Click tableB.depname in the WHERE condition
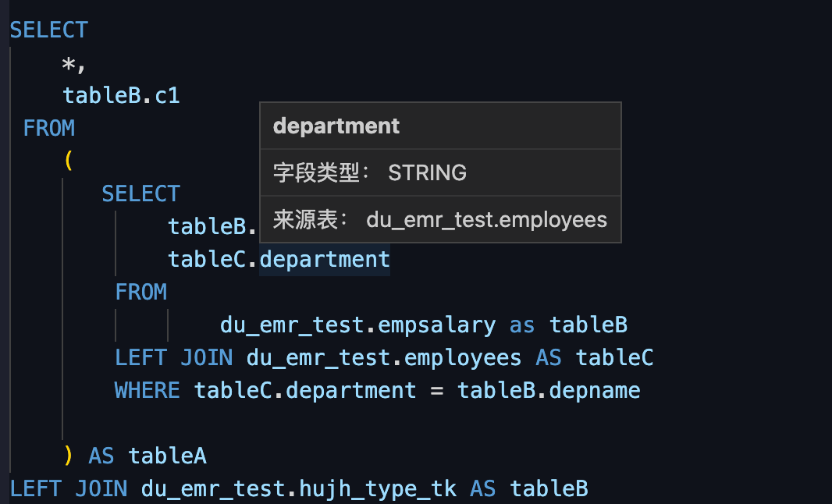 (x=549, y=390)
